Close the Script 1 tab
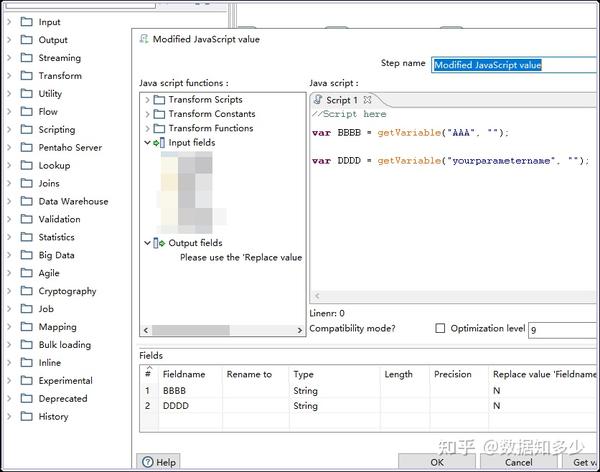The image size is (600, 472). tap(367, 100)
